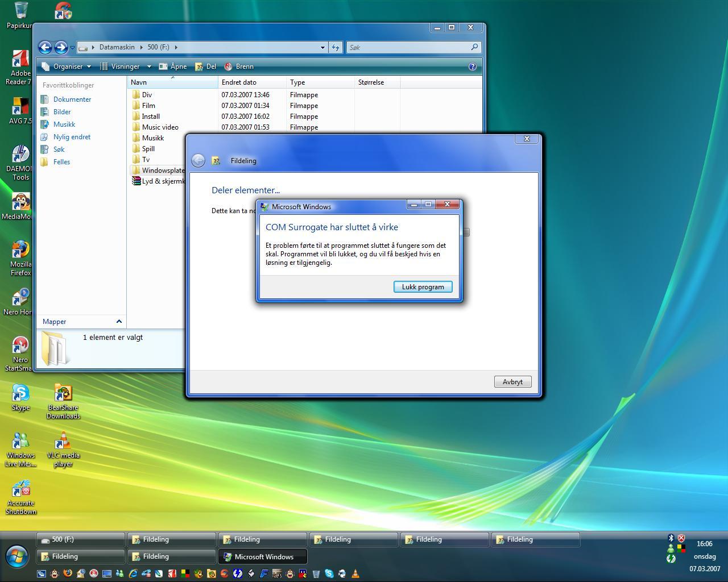
Task: Select the Tv folder
Action: (146, 160)
